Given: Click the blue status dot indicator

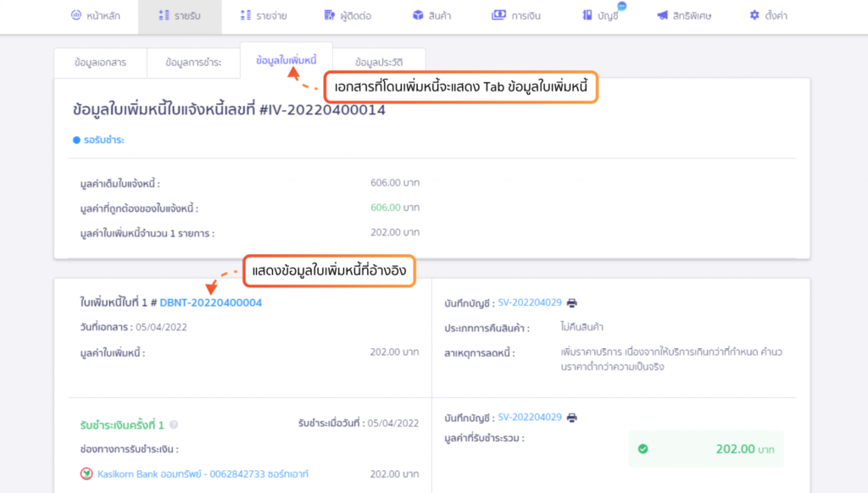Looking at the screenshot, I should click(76, 140).
